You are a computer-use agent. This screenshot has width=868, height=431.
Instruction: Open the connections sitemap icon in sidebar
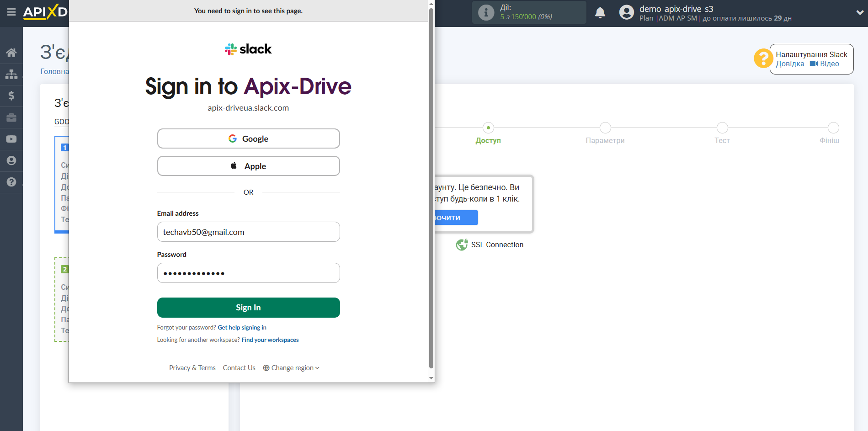click(x=11, y=74)
